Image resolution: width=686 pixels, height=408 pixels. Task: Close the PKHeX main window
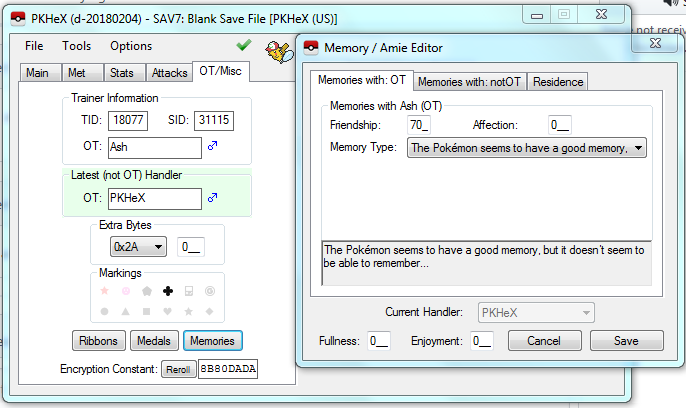pyautogui.click(x=602, y=14)
